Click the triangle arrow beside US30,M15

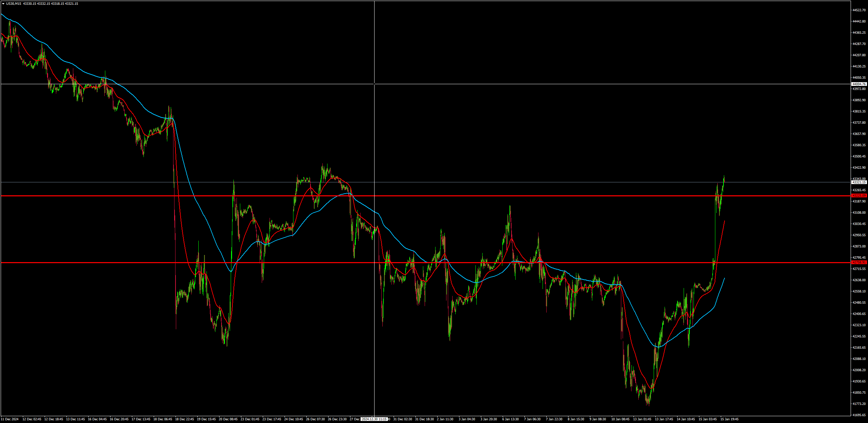3,4
